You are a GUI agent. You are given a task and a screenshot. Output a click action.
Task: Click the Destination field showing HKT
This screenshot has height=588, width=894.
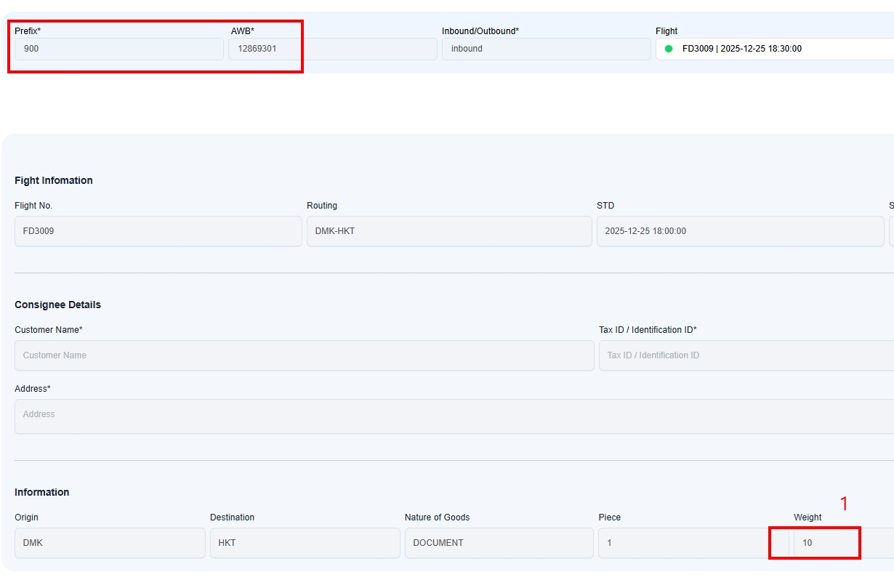click(x=305, y=543)
